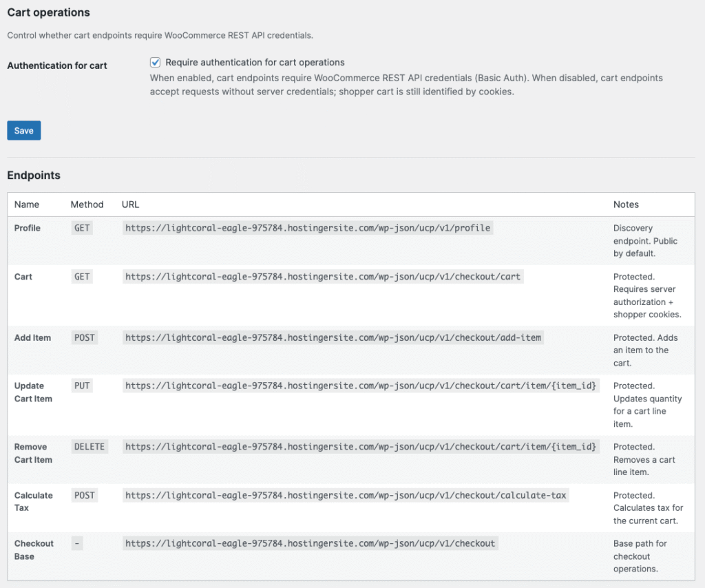Click the blue Save button

click(24, 131)
